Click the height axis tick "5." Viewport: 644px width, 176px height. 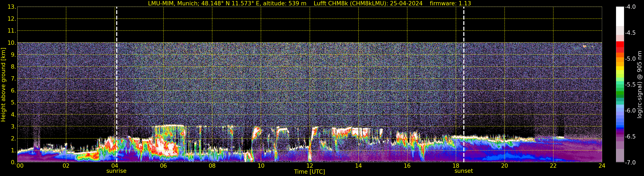(x=13, y=103)
